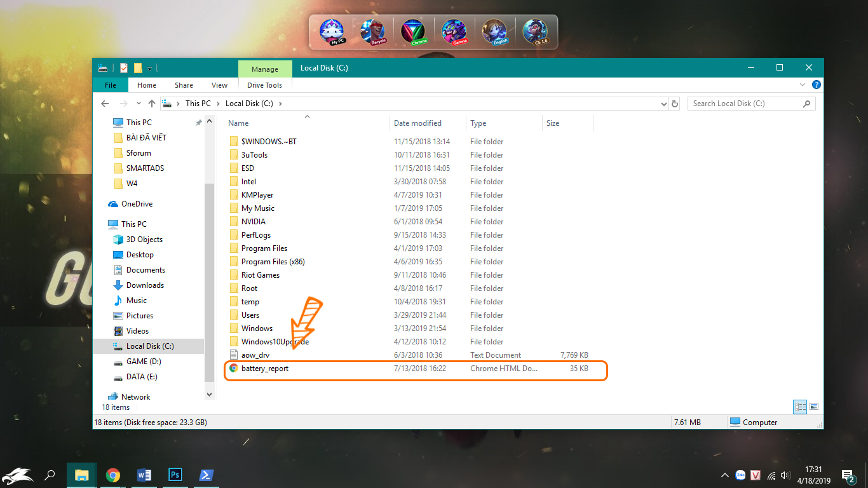Open Chrome from the taskbar
Viewport: 868px width, 488px height.
coord(113,475)
